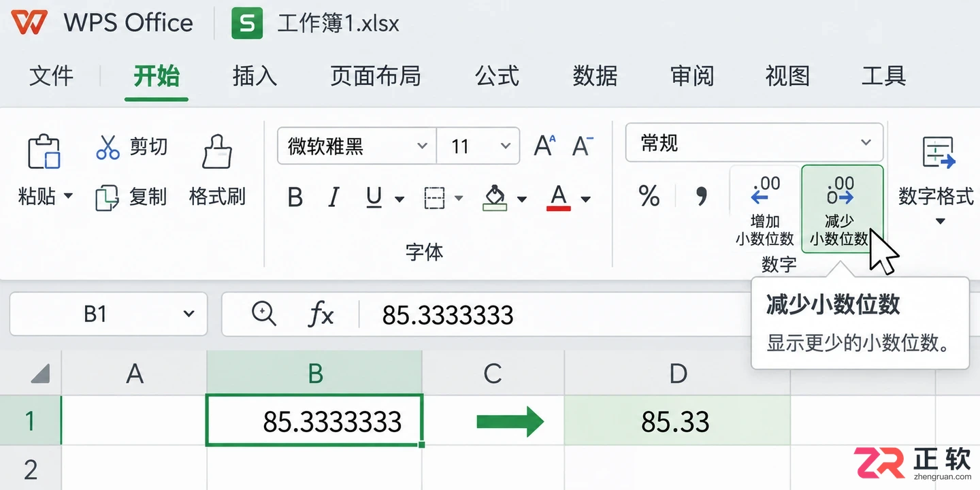Toggle italic formatting

click(333, 198)
